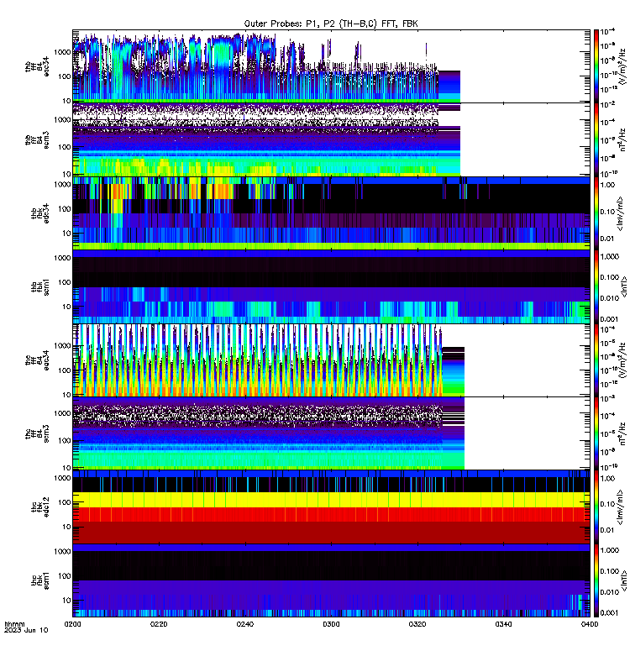The width and height of the screenshot is (630, 672).
Task: Select the thb fff 64 eac34 panel label
Action: [x=37, y=66]
